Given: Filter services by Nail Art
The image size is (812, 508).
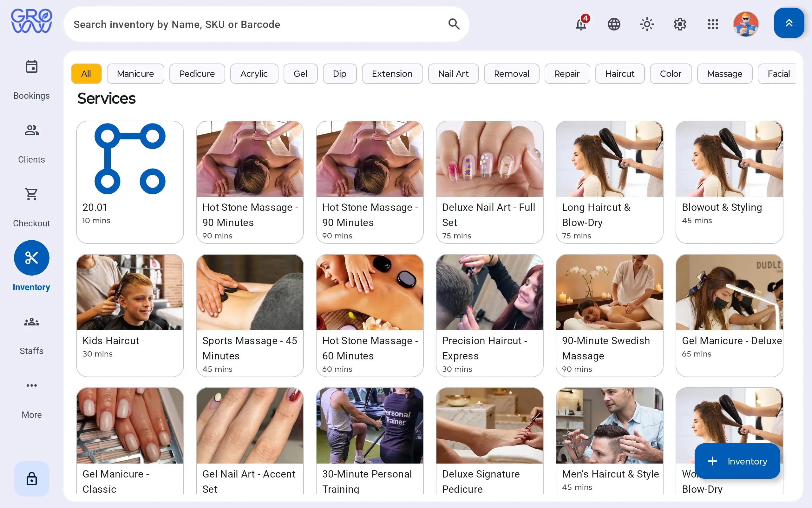Looking at the screenshot, I should (453, 74).
